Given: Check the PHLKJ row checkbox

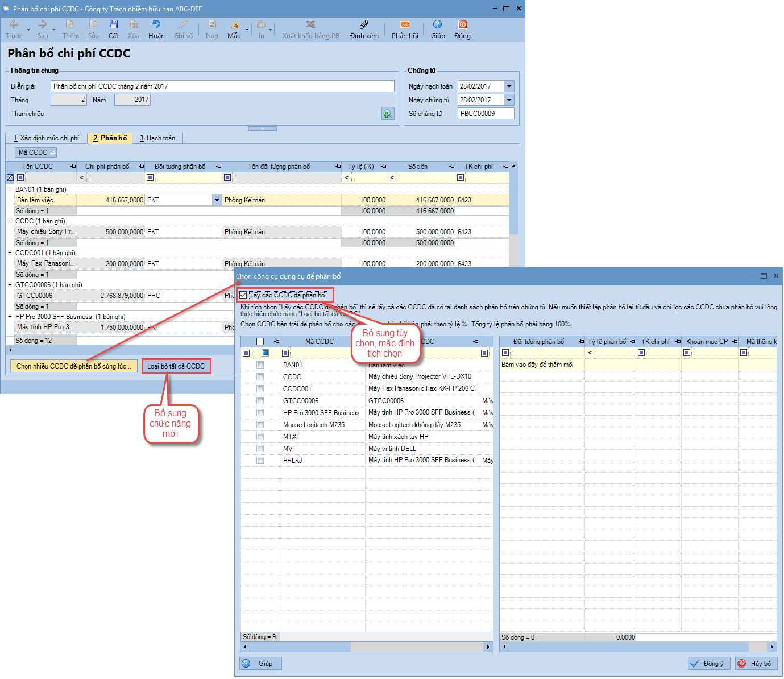Looking at the screenshot, I should coord(260,460).
